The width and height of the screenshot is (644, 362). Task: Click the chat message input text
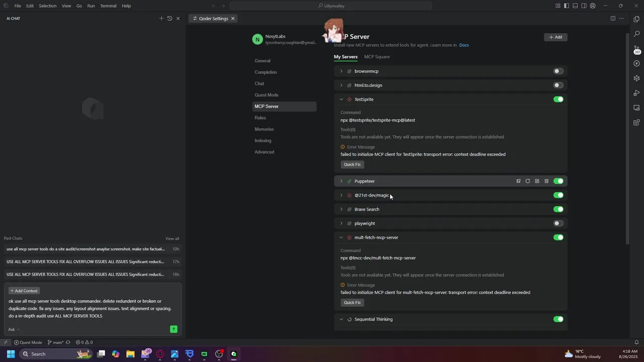(x=90, y=309)
